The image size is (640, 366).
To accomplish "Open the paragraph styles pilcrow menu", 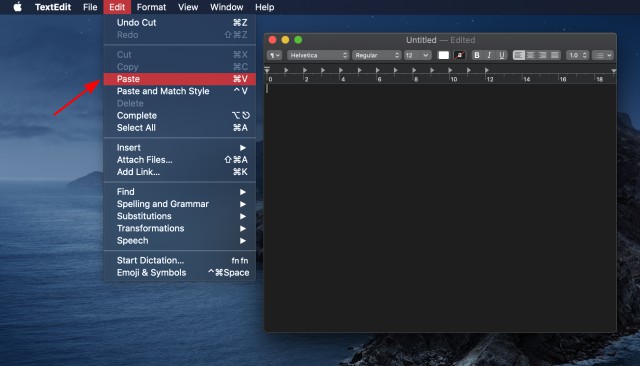I will [274, 55].
